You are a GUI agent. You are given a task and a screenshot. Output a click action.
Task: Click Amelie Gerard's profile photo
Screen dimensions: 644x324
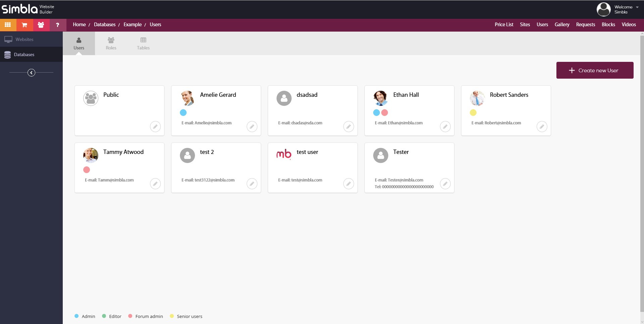tap(187, 98)
